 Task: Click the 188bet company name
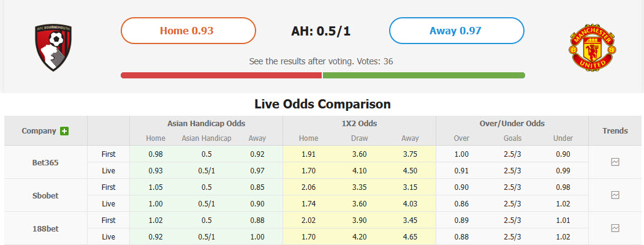[x=45, y=228]
